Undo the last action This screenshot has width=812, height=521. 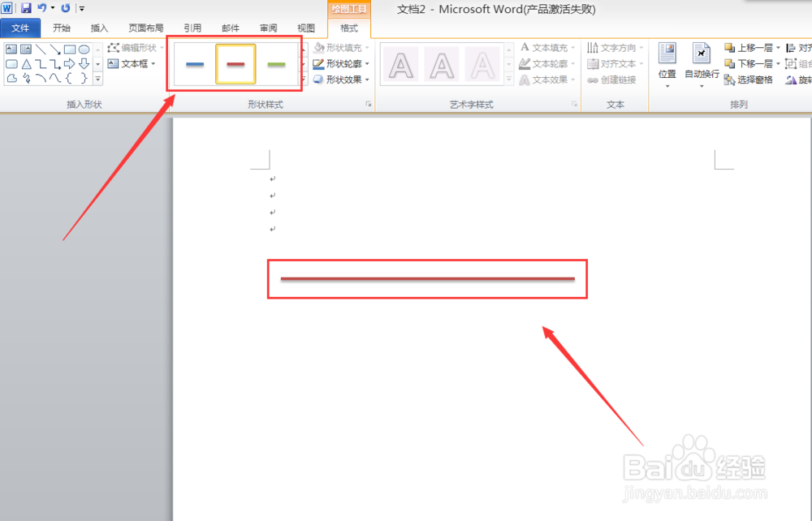[41, 8]
